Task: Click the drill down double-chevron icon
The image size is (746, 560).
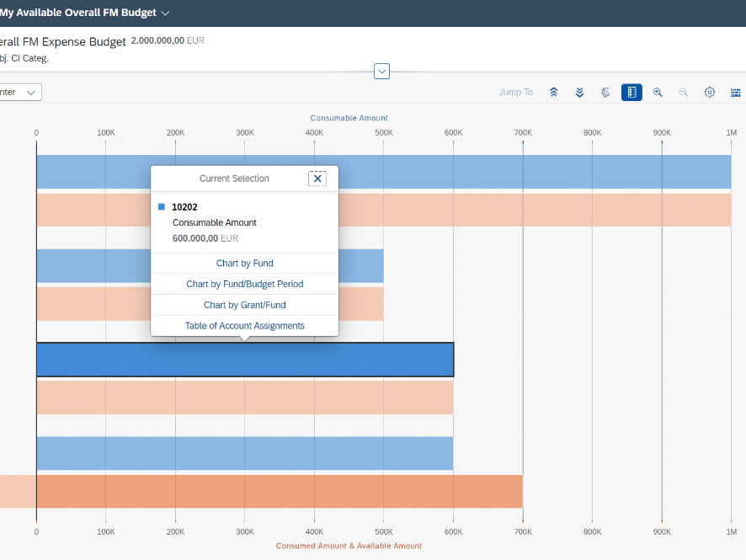Action: (x=579, y=93)
